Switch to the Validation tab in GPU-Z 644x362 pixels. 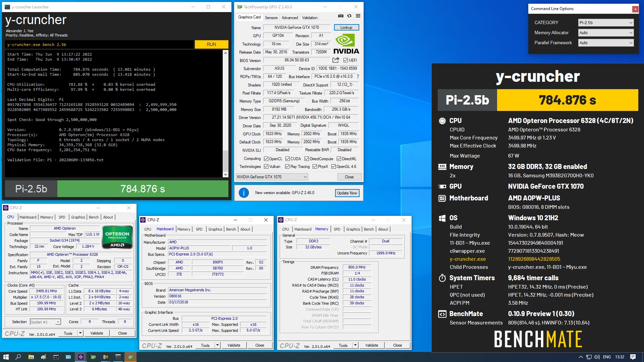pyautogui.click(x=310, y=18)
